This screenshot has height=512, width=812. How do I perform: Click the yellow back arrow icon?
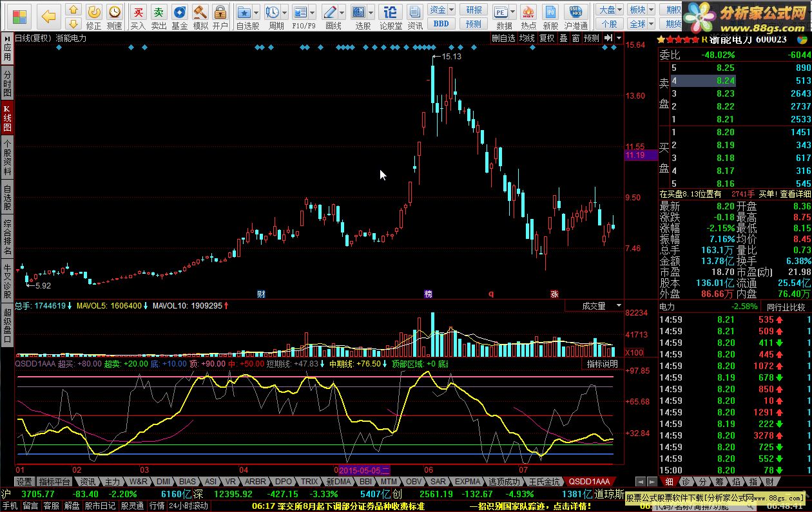pos(48,15)
